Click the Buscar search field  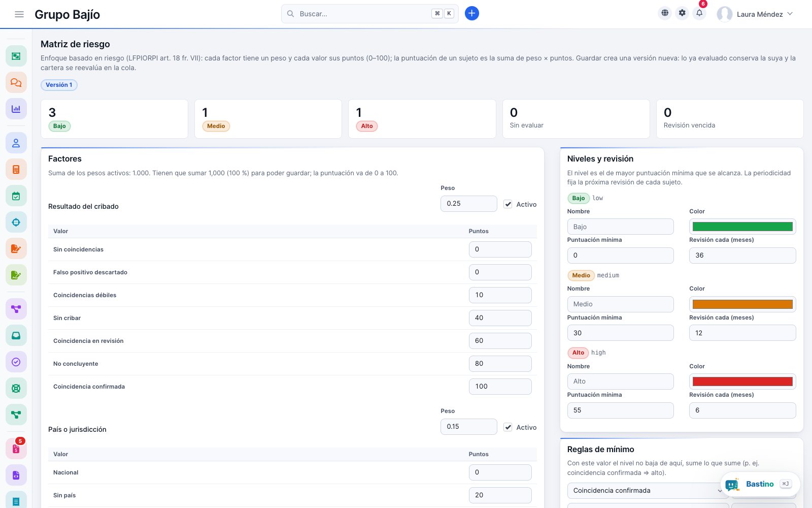pyautogui.click(x=369, y=14)
